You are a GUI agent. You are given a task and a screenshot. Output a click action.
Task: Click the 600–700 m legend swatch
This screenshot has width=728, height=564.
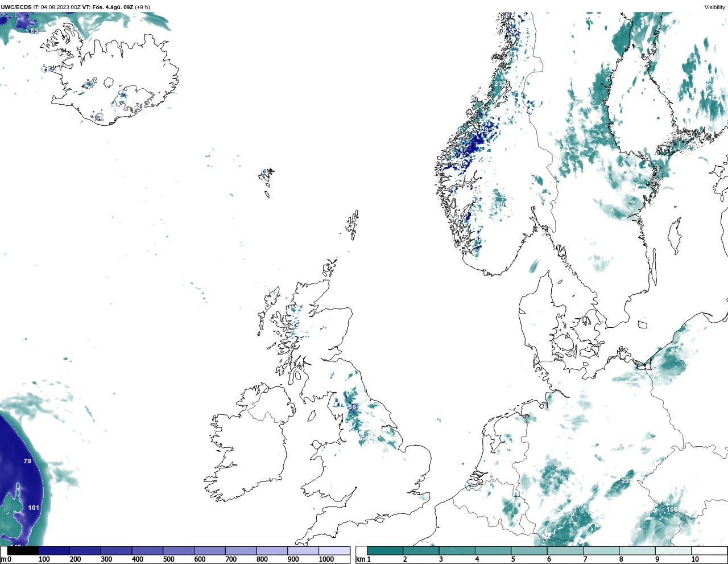tap(209, 550)
